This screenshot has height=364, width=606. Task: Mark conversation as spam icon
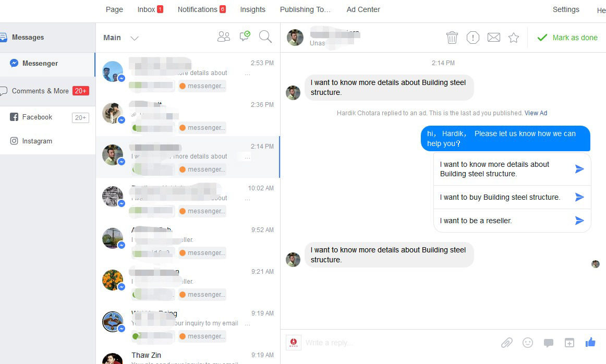[472, 38]
